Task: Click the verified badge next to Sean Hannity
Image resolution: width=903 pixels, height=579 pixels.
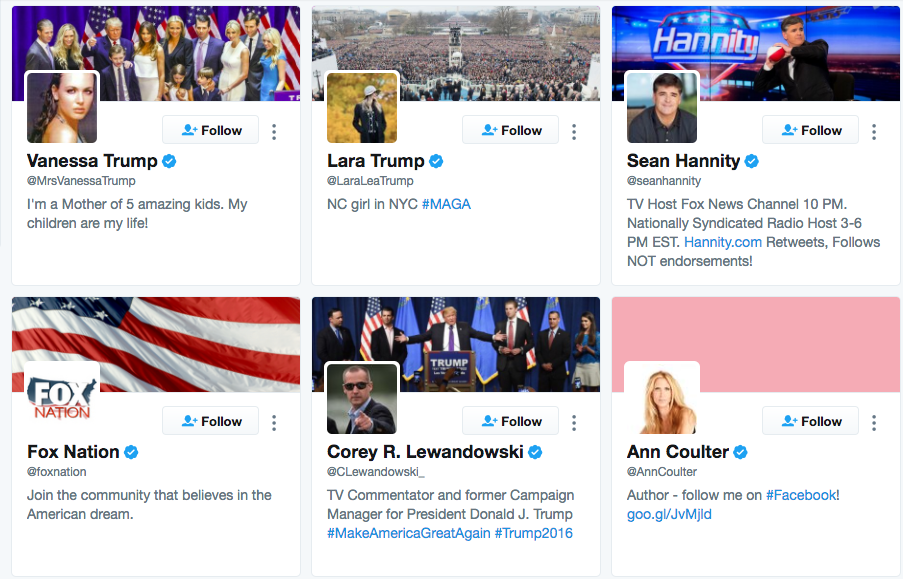Action: (x=752, y=161)
